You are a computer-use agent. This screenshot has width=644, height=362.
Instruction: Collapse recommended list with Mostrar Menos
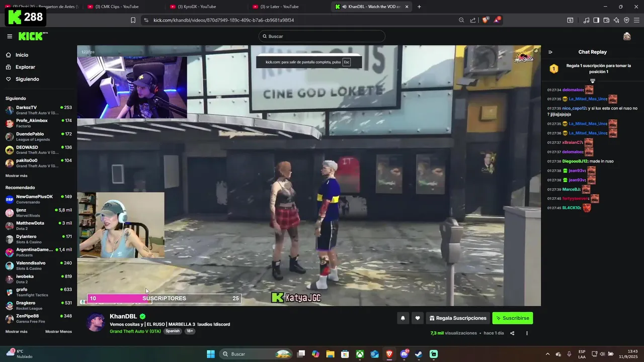[x=58, y=331]
